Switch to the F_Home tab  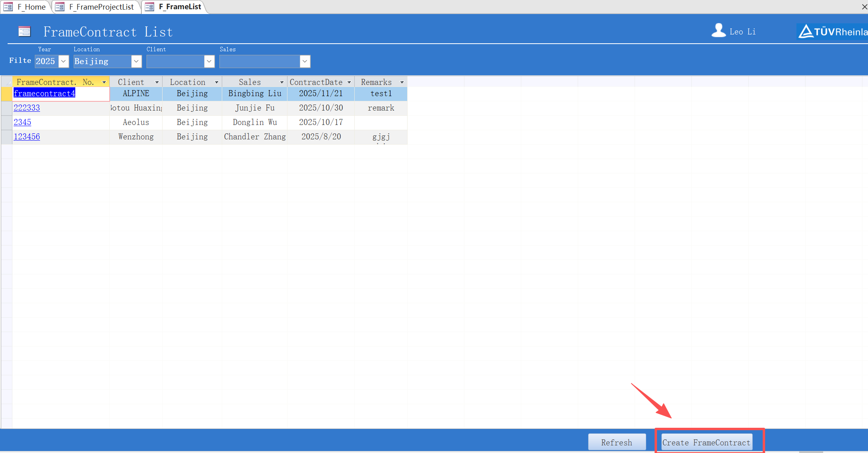point(31,7)
